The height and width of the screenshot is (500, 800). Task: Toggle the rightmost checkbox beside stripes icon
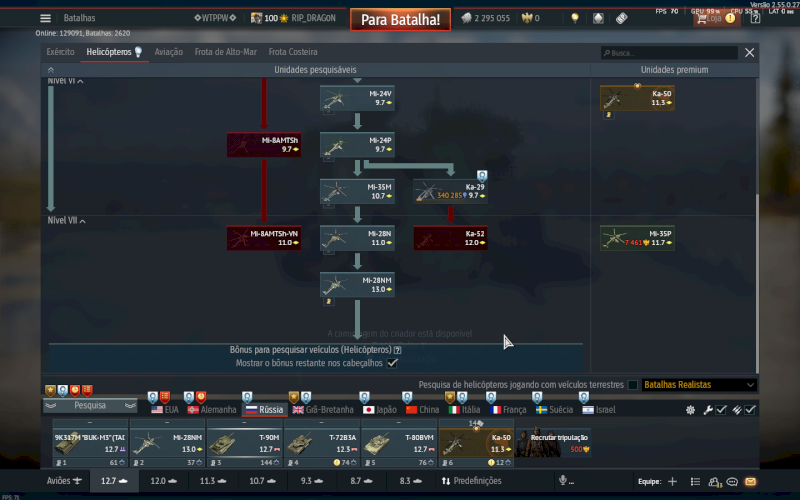click(x=749, y=410)
